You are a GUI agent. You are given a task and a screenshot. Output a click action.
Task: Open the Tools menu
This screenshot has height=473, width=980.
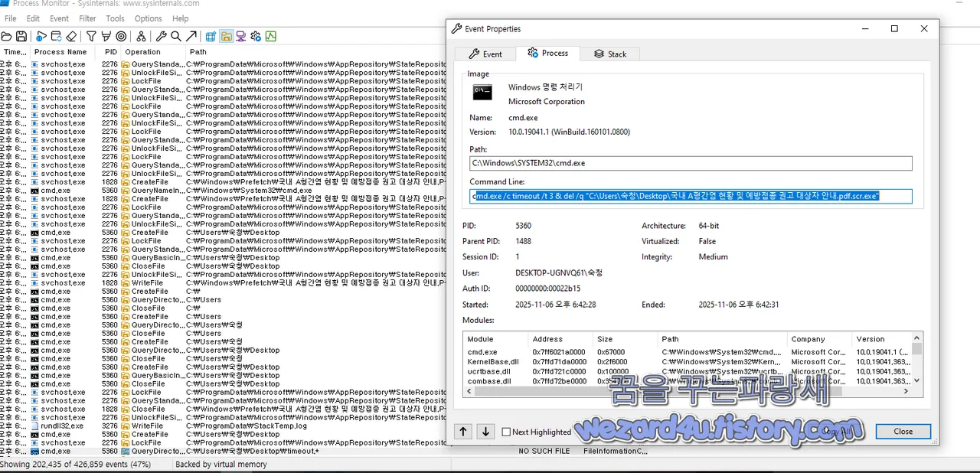116,18
